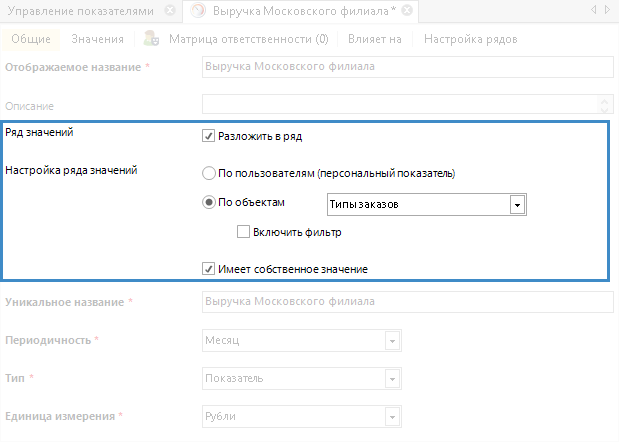Open the Тип dropdown arrow

coord(392,379)
